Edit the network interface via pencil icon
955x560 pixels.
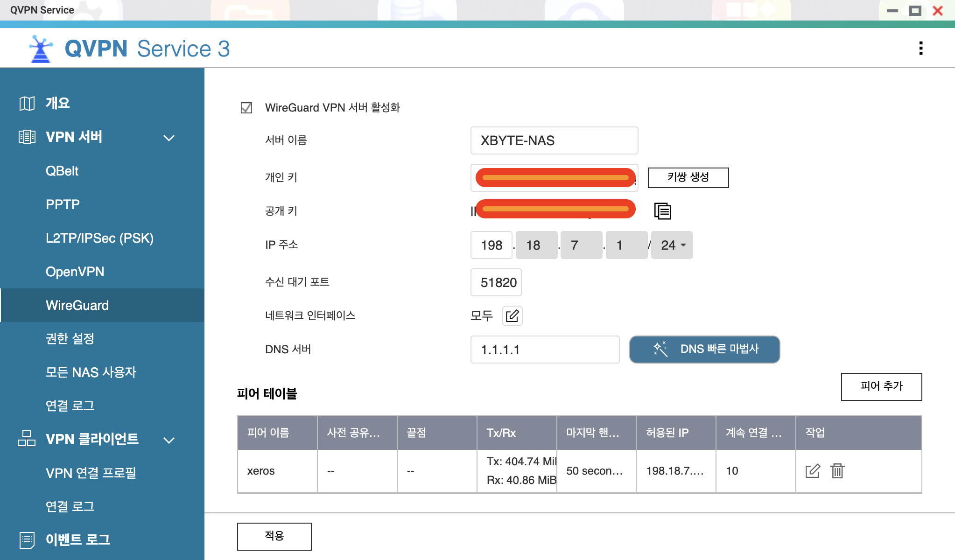pos(512,316)
